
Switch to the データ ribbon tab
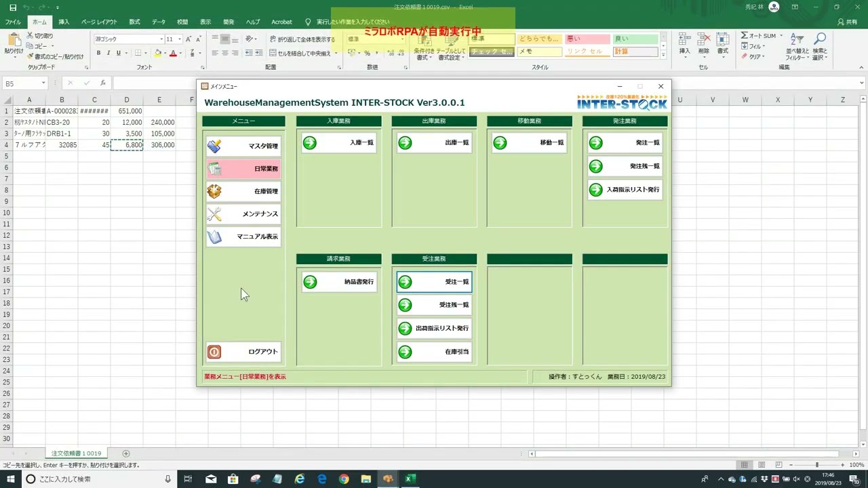(x=159, y=22)
